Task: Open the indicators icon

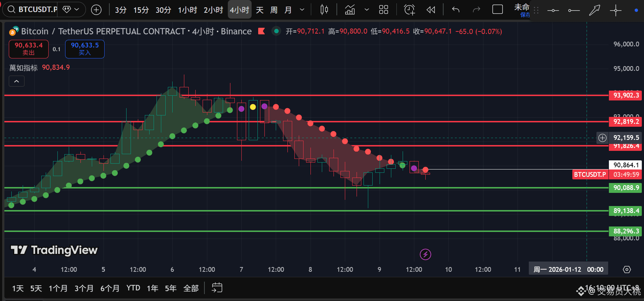Action: click(350, 10)
